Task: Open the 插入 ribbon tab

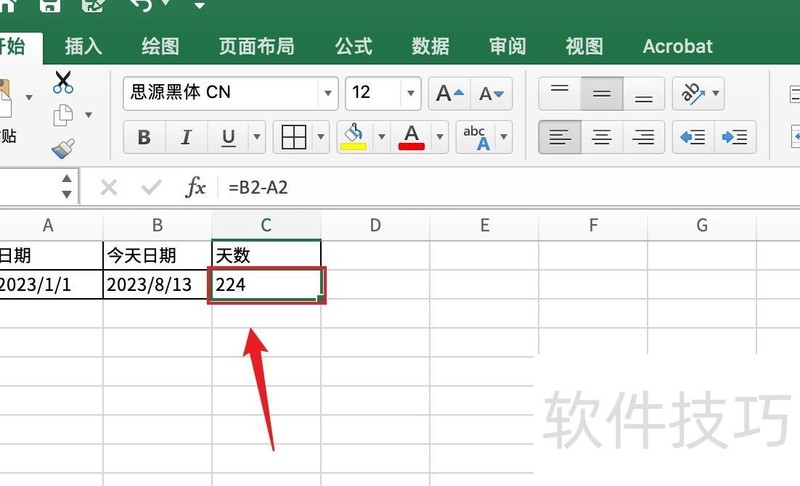Action: coord(83,46)
